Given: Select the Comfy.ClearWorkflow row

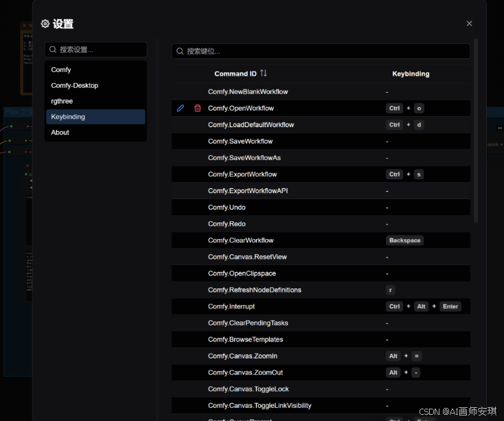Looking at the screenshot, I should click(321, 240).
